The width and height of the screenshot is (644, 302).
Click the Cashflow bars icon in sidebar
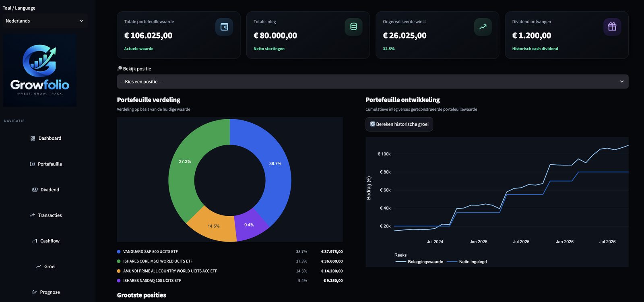35,241
